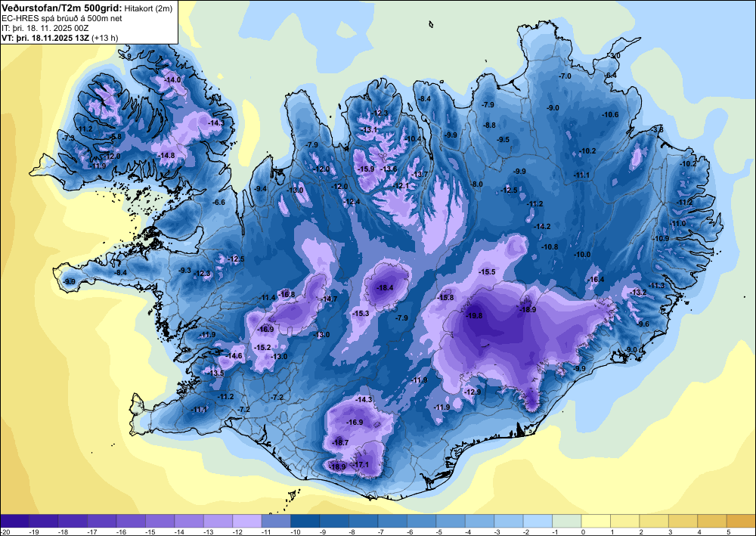
Task: Click the -7.0 temperature label
Action: (565, 76)
